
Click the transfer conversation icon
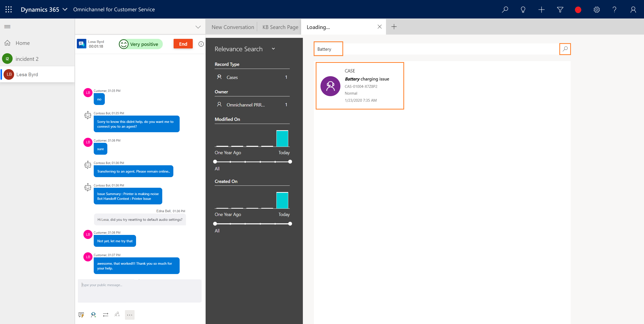[106, 314]
